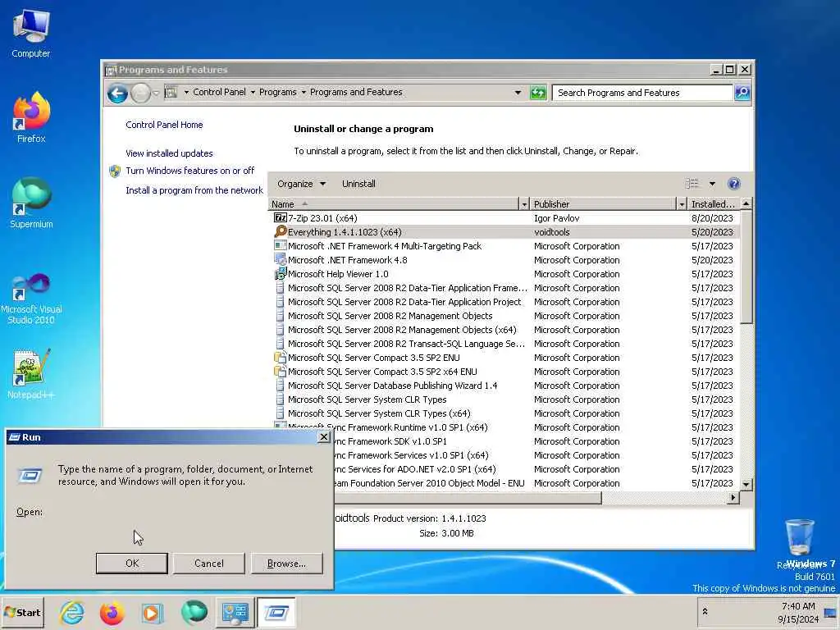Click the Back arrow in Programs and Features
840x630 pixels.
tap(117, 94)
